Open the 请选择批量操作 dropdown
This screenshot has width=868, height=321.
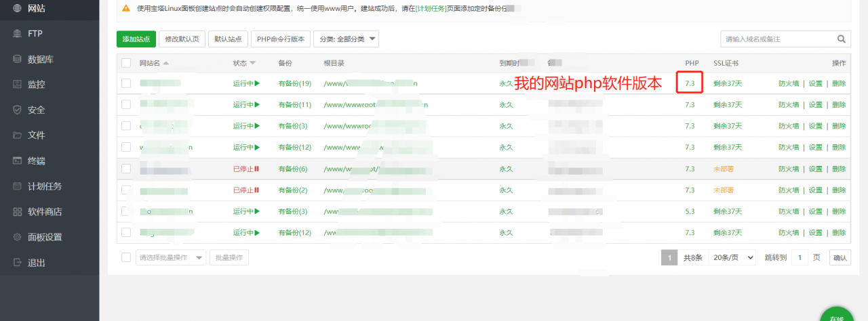coord(171,257)
